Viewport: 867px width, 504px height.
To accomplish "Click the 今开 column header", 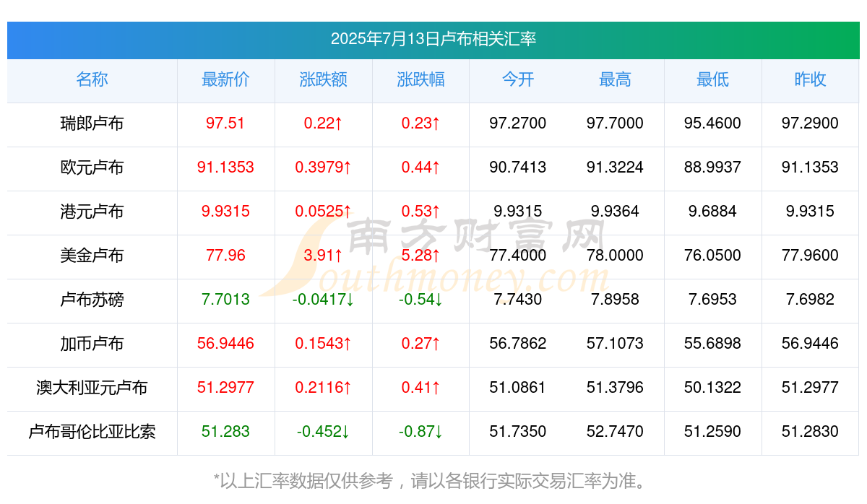I will [x=518, y=79].
